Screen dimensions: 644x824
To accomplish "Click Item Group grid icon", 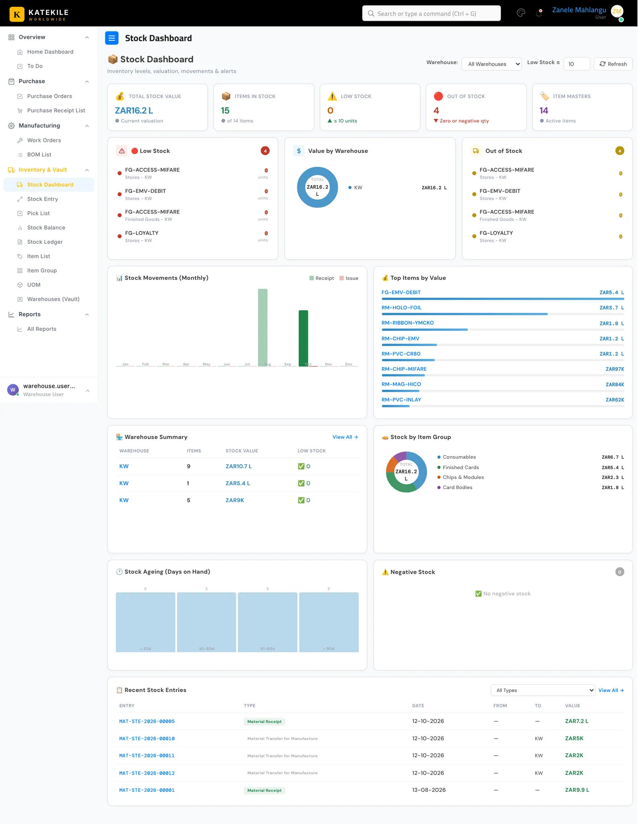I will (20, 270).
